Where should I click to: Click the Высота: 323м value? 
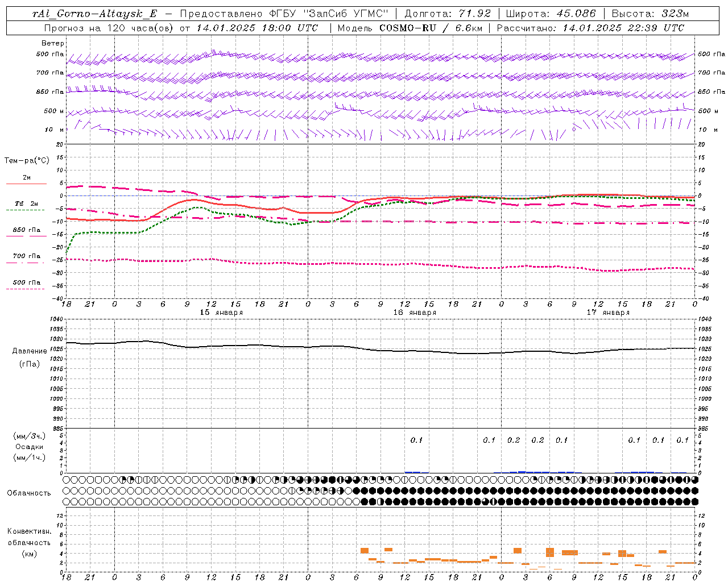tap(650, 14)
